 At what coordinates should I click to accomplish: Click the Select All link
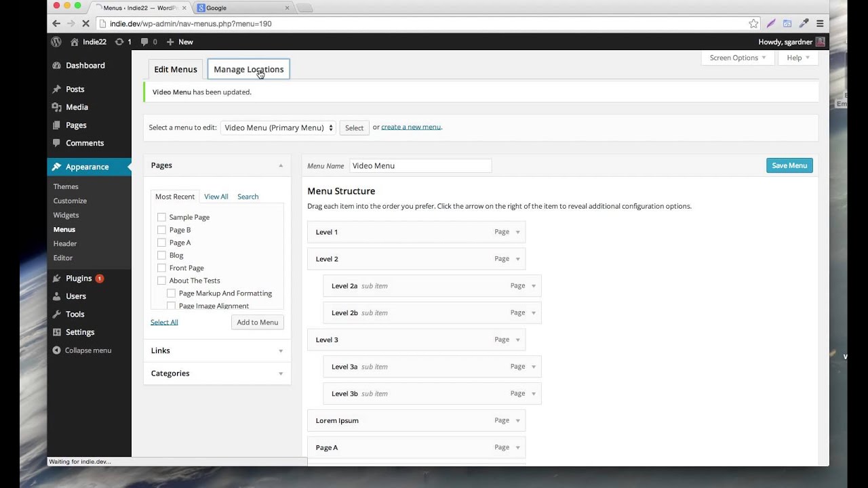click(164, 322)
